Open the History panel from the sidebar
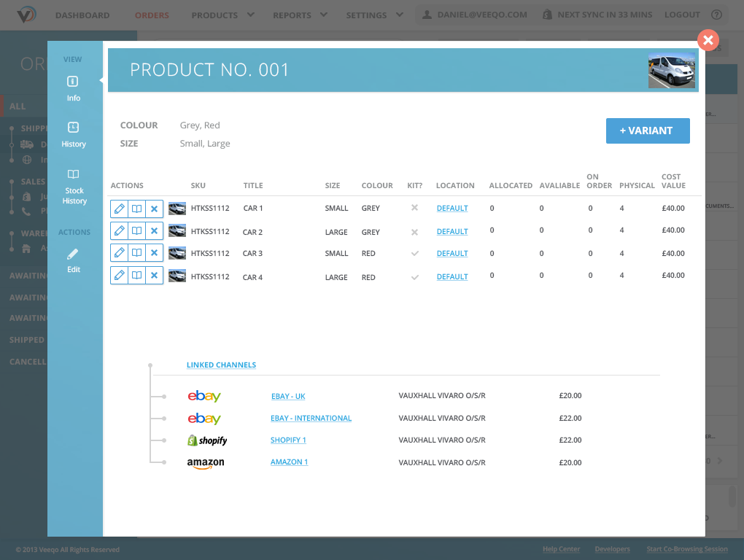 (x=73, y=128)
